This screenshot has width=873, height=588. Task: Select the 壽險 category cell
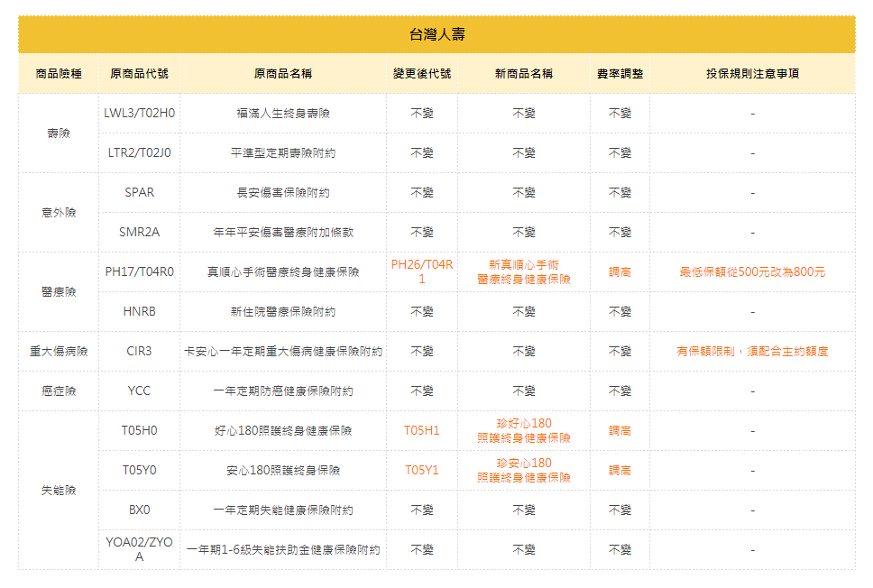pos(59,133)
